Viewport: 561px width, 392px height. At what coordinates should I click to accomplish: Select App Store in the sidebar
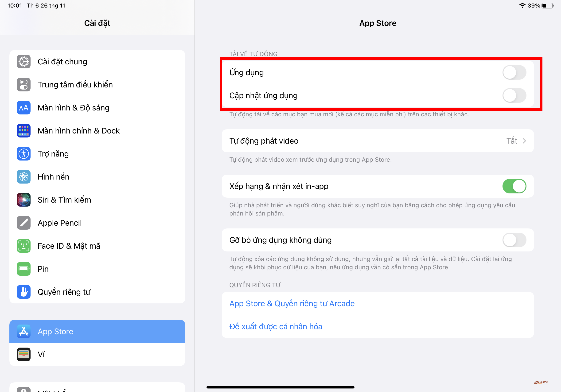point(97,331)
